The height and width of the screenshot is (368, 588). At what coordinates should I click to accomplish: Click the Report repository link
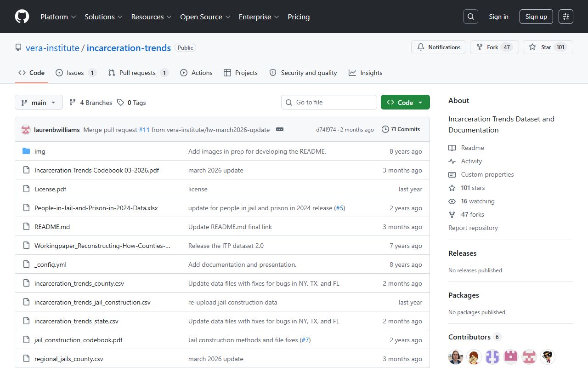click(473, 228)
